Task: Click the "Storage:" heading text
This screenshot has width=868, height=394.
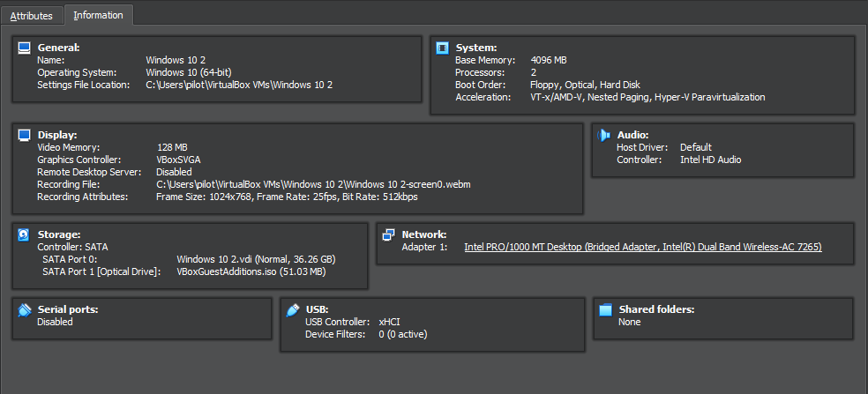Action: coord(59,234)
